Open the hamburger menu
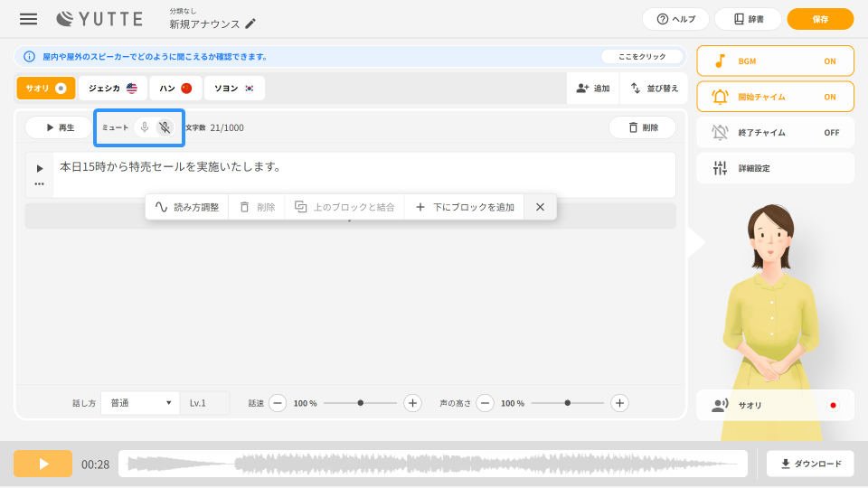This screenshot has width=868, height=488. (x=29, y=19)
